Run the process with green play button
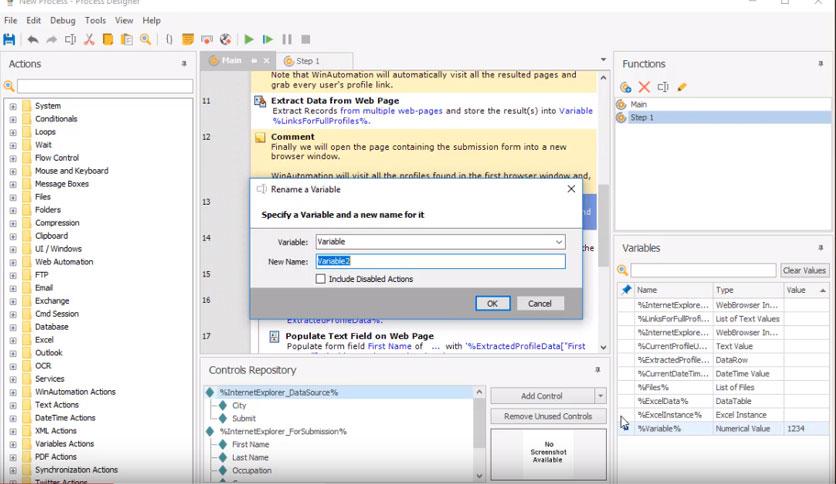 click(249, 39)
